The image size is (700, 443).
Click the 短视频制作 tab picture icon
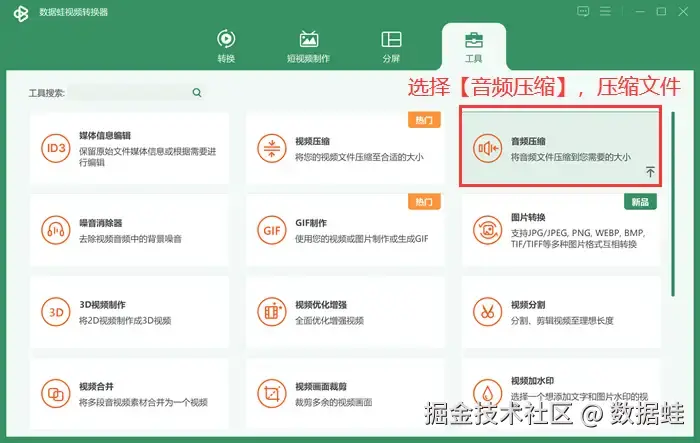tap(308, 39)
